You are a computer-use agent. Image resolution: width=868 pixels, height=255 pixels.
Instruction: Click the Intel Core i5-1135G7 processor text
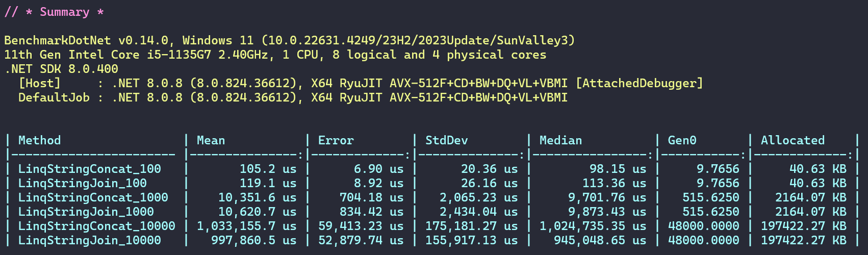coord(140,55)
